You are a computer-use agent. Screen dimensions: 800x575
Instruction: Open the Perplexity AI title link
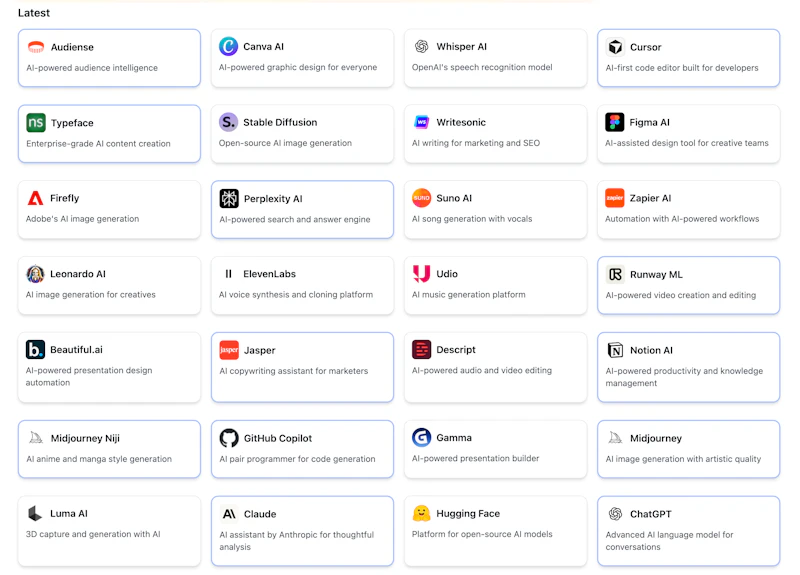273,198
